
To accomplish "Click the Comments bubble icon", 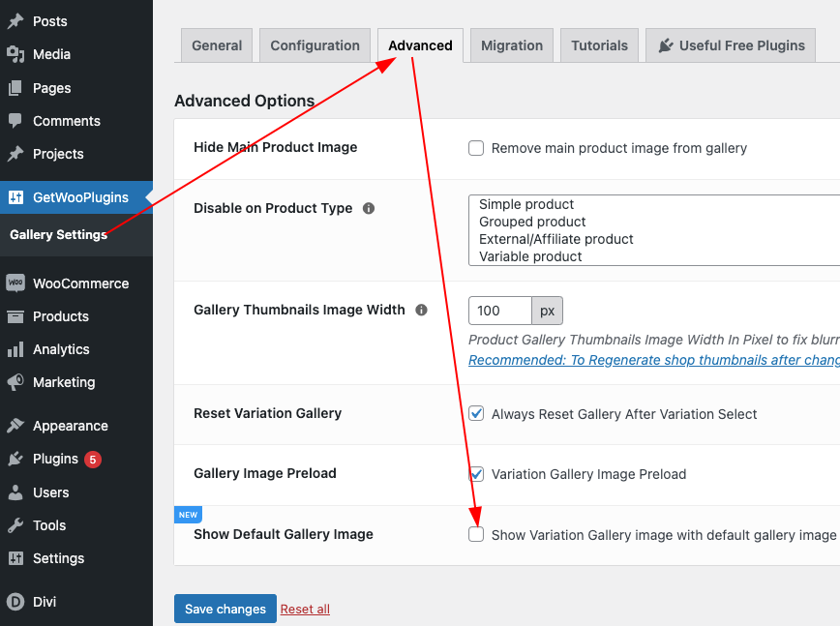I will click(x=15, y=121).
